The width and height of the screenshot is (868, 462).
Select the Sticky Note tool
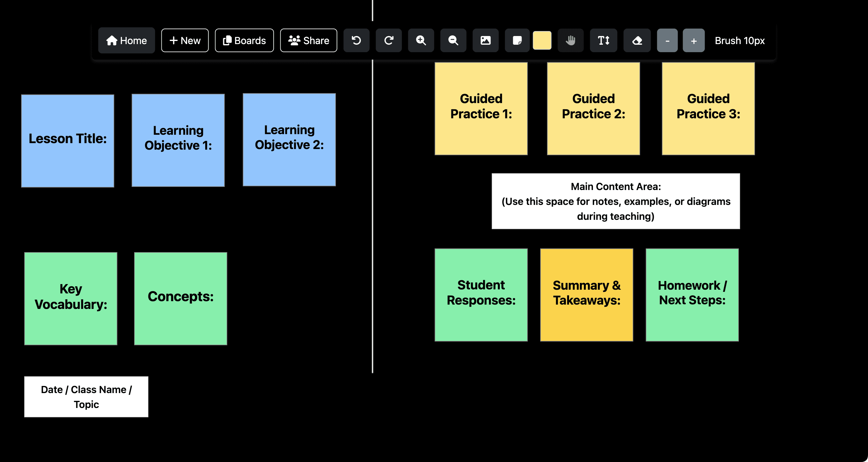tap(517, 40)
